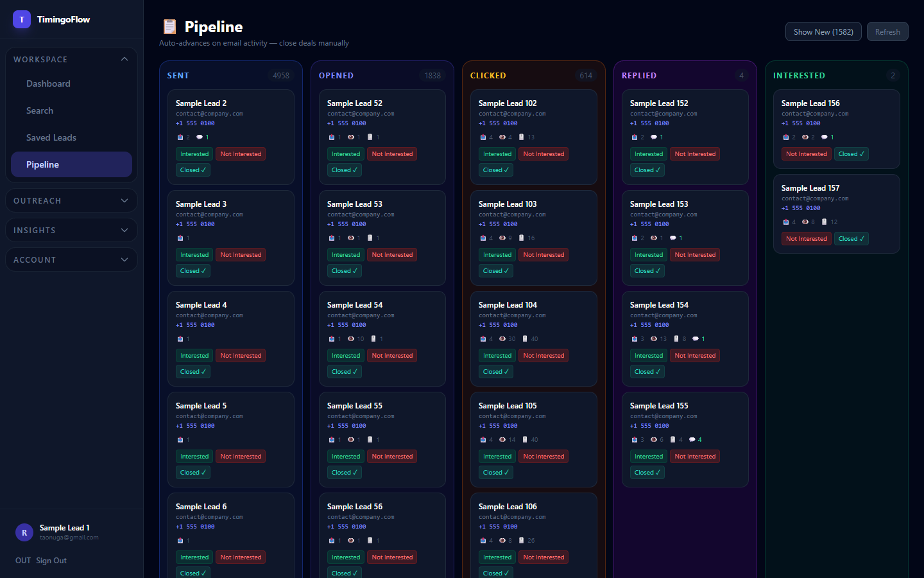This screenshot has height=578, width=924.
Task: Click the SENT column count 4958
Action: coord(281,76)
